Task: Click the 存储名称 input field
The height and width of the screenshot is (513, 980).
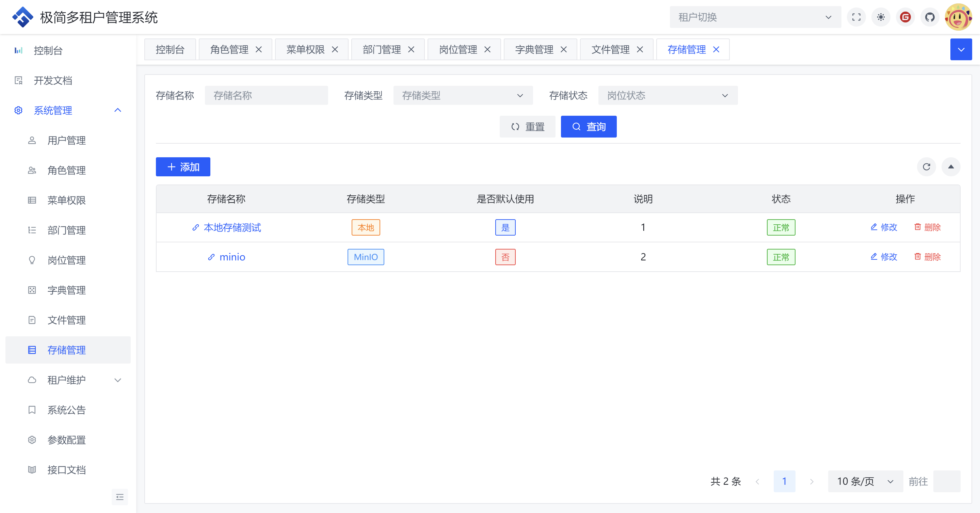Action: tap(266, 95)
